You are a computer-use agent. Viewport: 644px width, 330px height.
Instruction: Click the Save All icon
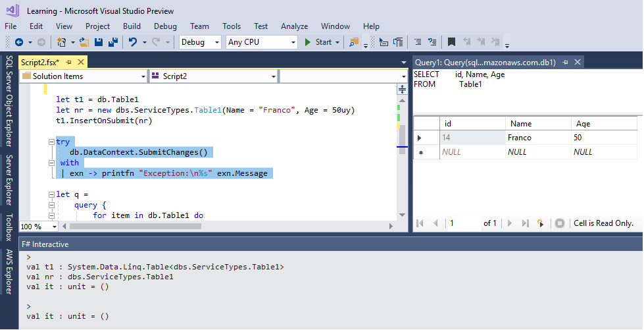click(x=113, y=42)
